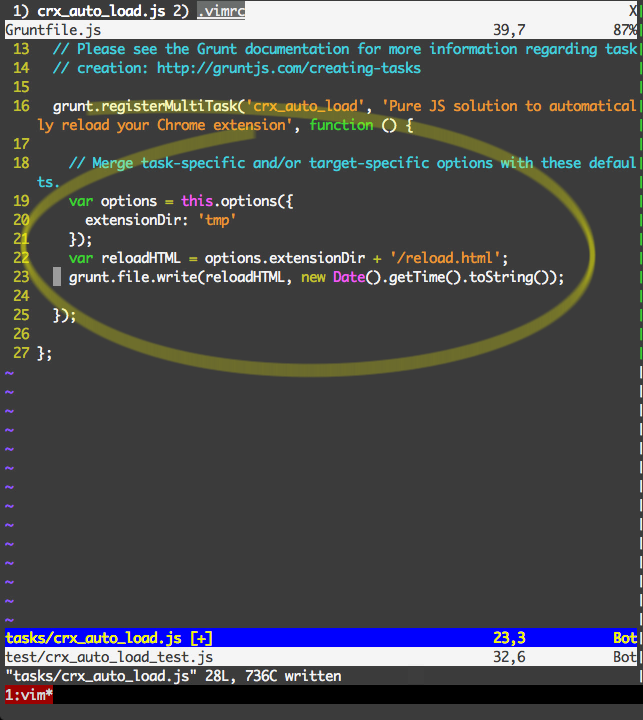
Task: Click grunt.file.write on line 23
Action: (x=133, y=277)
